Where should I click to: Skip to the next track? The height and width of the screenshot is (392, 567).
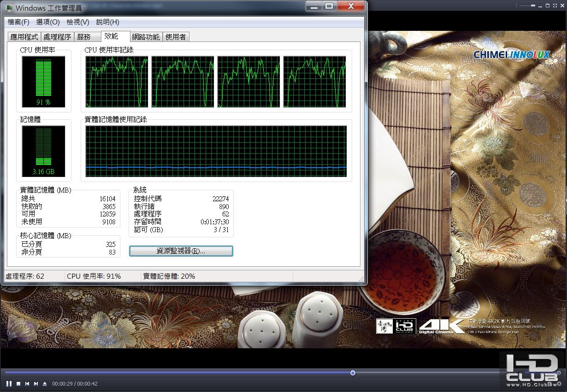click(x=36, y=384)
